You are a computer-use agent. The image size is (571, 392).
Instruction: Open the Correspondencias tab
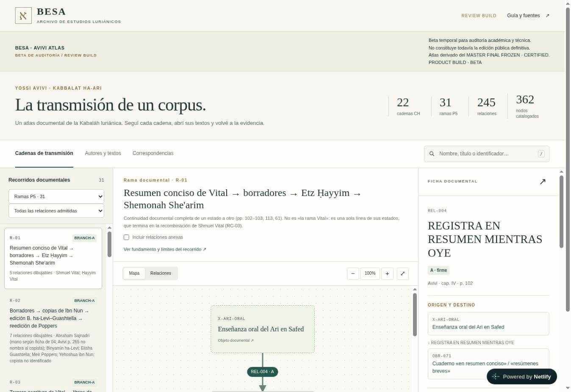(x=153, y=153)
